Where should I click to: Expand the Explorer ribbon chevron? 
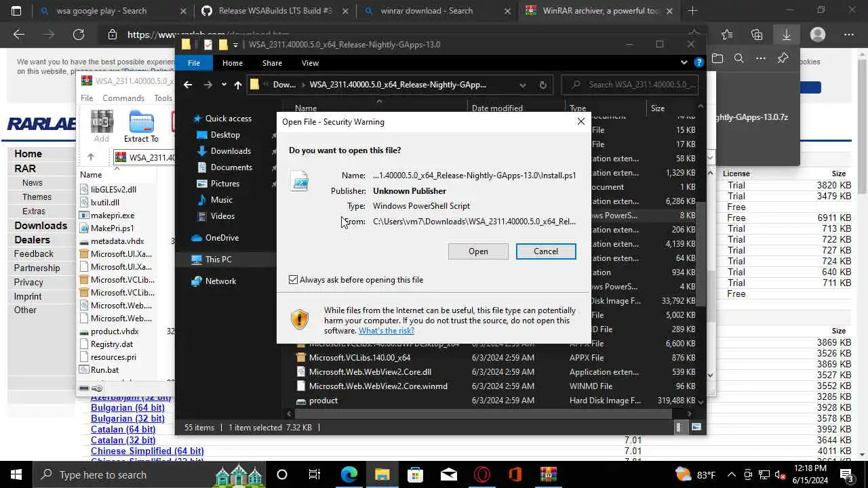684,62
